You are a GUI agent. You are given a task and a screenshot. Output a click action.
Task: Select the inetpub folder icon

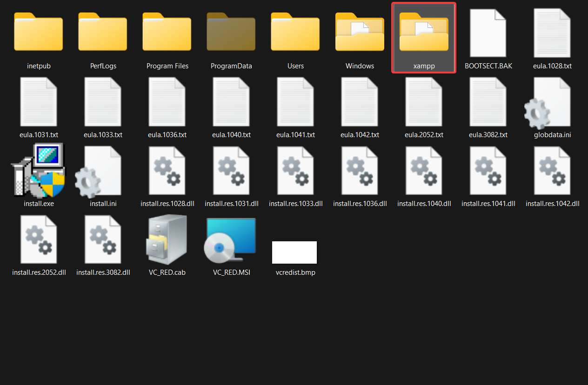[39, 32]
